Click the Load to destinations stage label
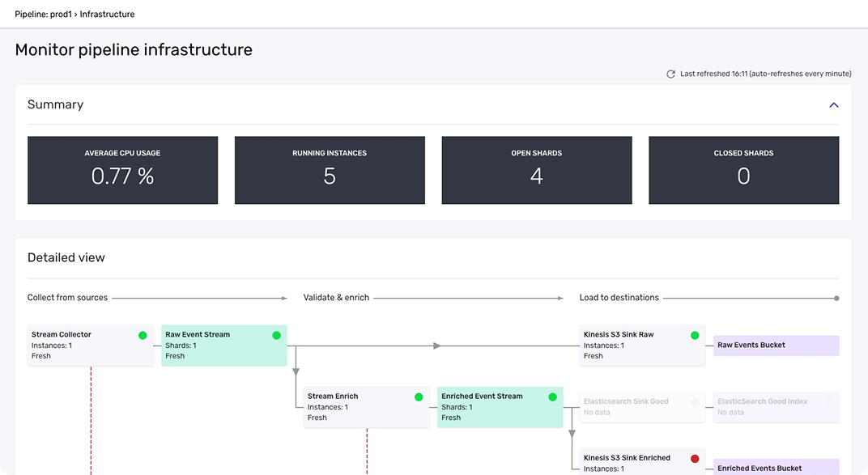 [x=619, y=298]
